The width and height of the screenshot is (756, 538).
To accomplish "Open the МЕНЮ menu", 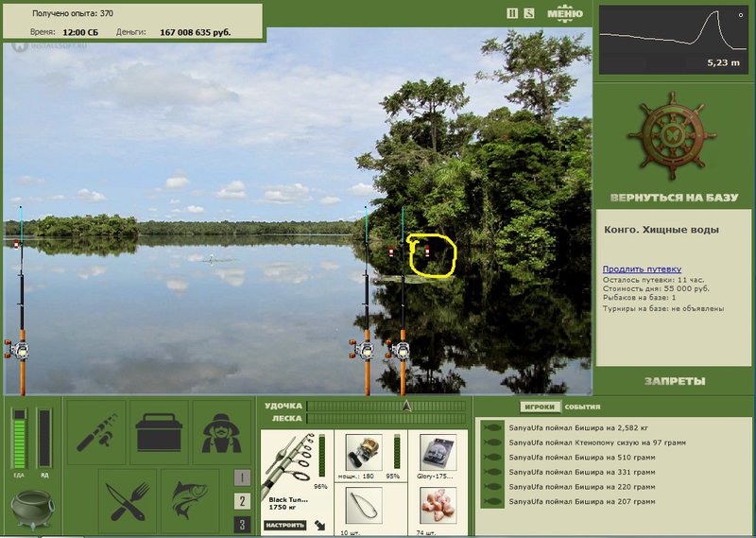I will tap(564, 13).
